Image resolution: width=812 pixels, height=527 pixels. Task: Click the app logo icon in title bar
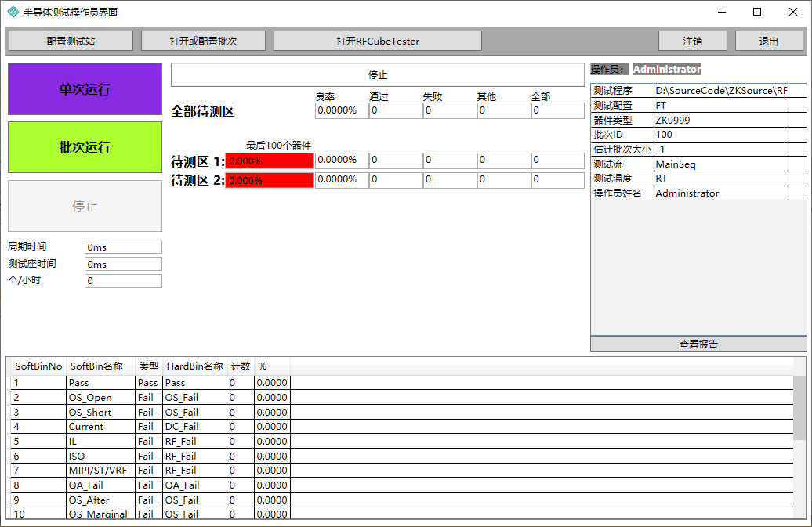(x=13, y=12)
